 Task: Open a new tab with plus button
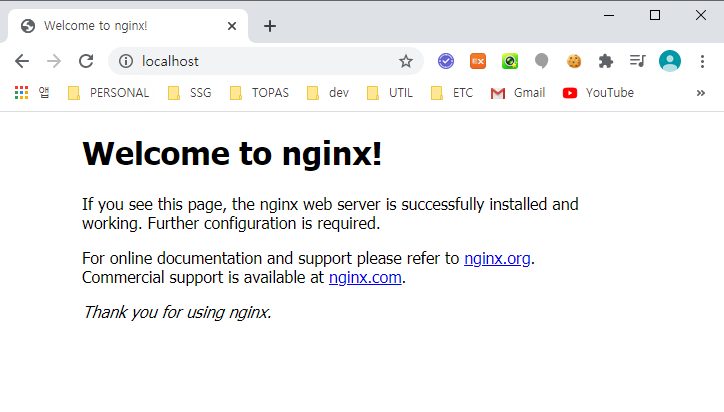270,26
